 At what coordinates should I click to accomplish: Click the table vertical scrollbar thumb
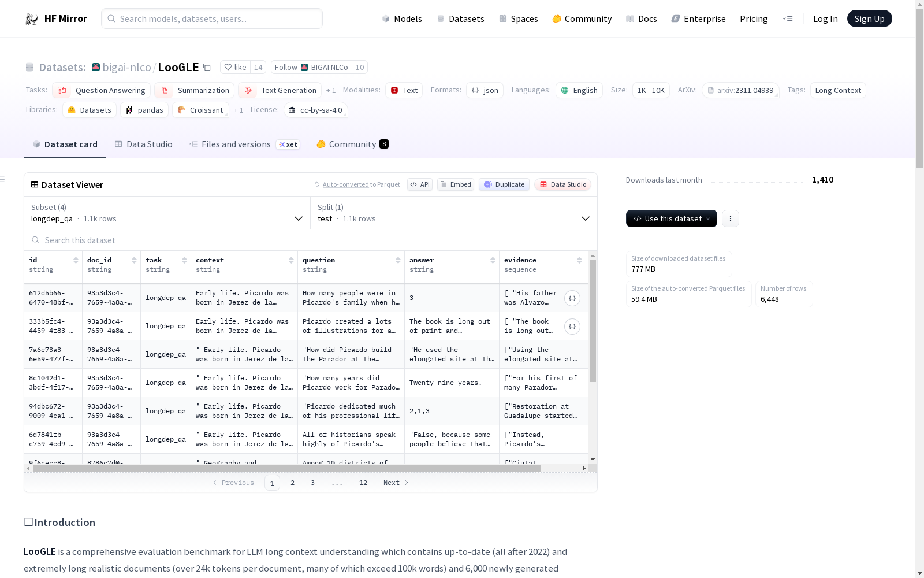pyautogui.click(x=593, y=321)
